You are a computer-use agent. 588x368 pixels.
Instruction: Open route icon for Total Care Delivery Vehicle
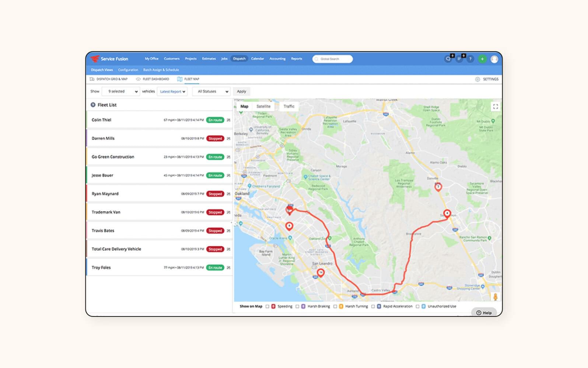228,249
